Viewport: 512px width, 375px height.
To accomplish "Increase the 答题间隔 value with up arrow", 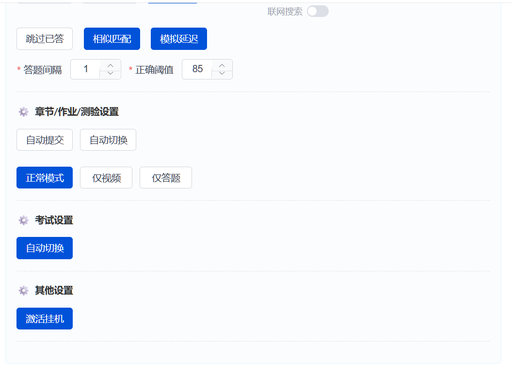I will click(111, 65).
